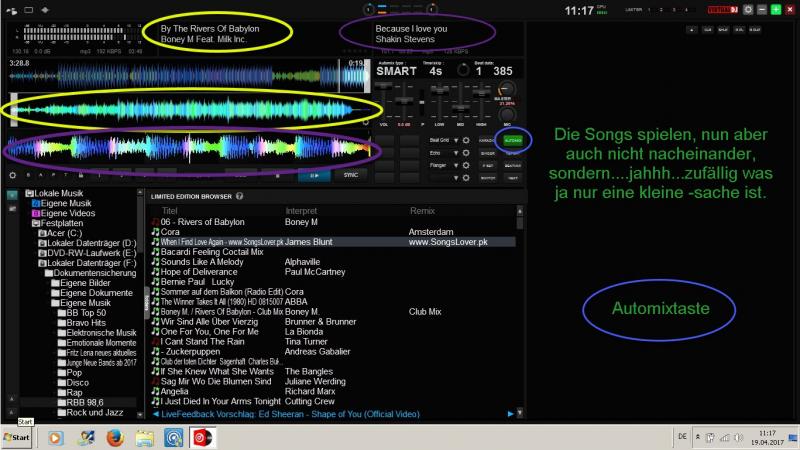
Task: Open the Bravo Hits folder
Action: (82, 323)
